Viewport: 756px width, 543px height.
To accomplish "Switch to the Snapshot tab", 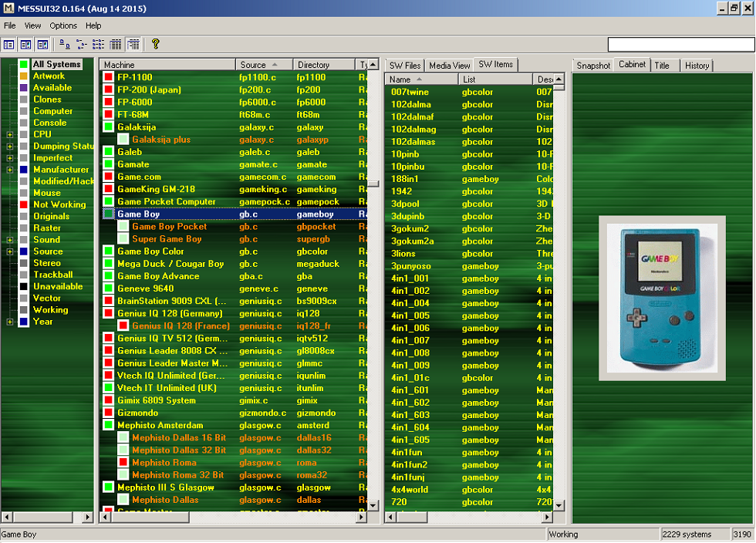I will 593,65.
